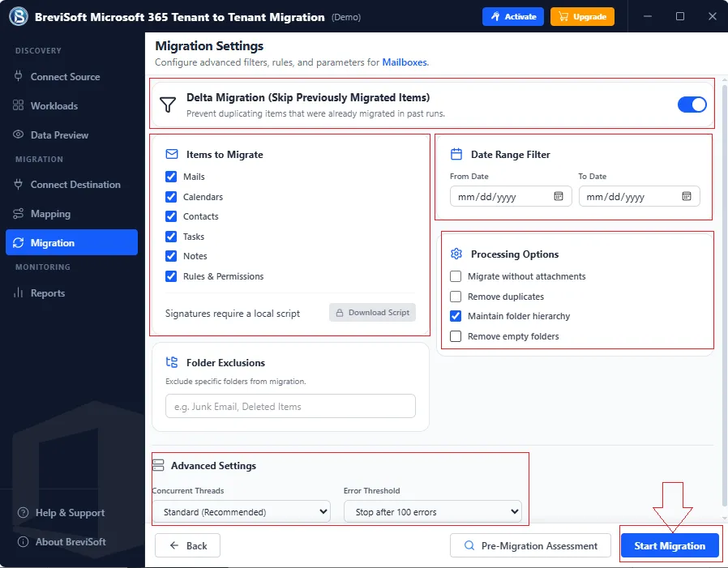Open the Concurrent Threads dropdown
This screenshot has height=568, width=728.
pos(242,511)
